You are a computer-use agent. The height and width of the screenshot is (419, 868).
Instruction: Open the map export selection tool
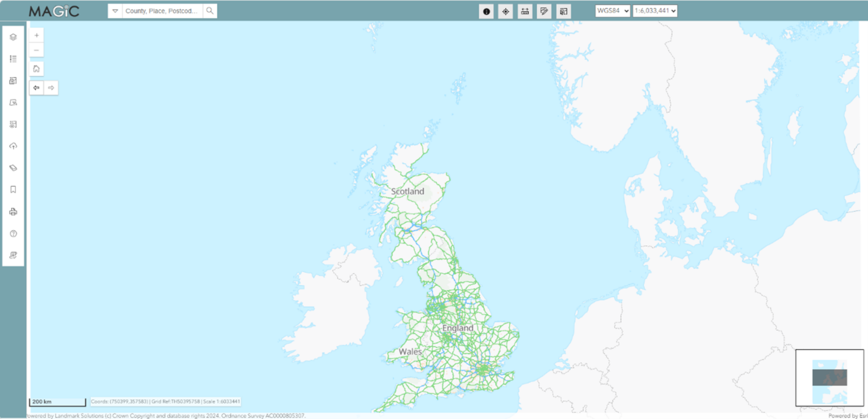point(563,11)
